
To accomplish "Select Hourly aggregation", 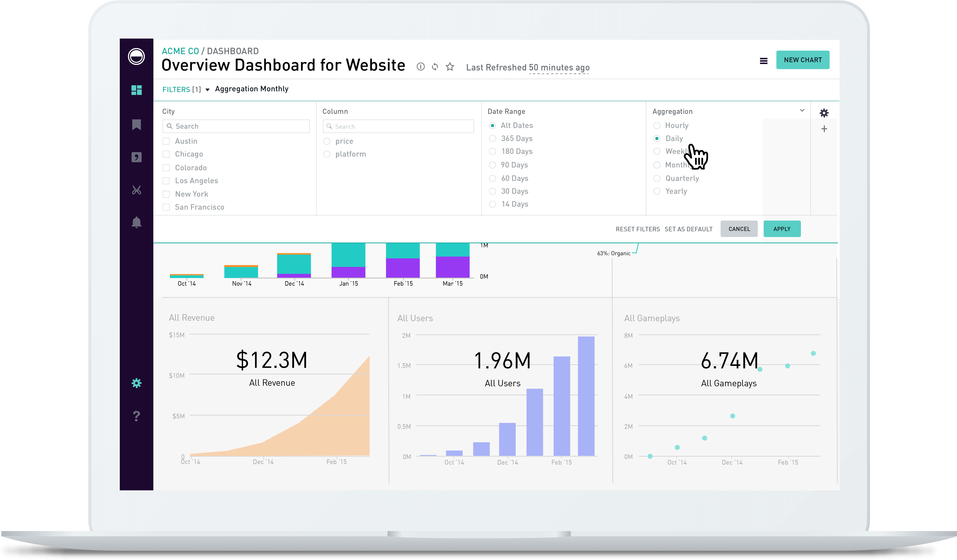I will pos(657,125).
